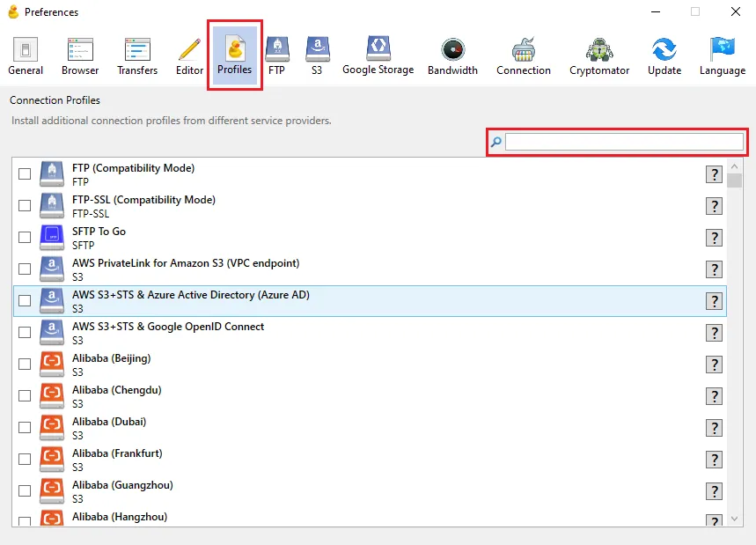Click the SFTP To Go drive icon
Screen dimensions: 756x545
pos(52,238)
